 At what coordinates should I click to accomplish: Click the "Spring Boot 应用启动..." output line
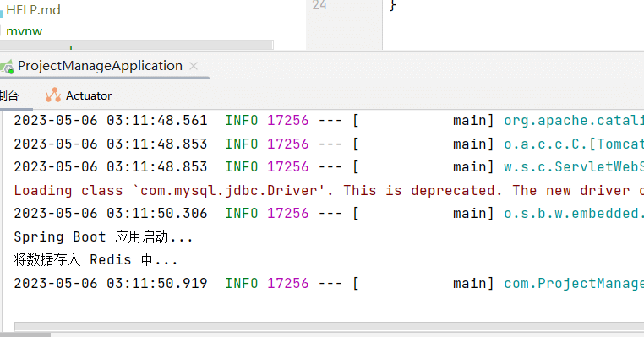(103, 236)
